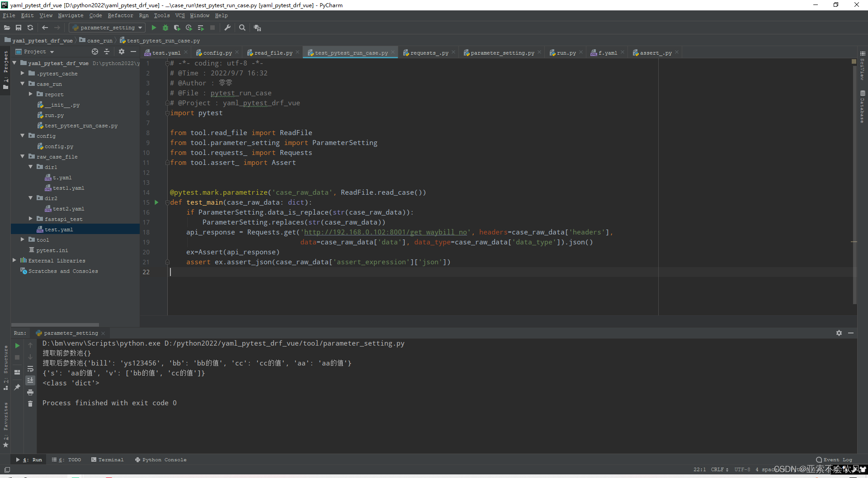The image size is (868, 478).
Task: Open the Event Log
Action: tap(834, 459)
